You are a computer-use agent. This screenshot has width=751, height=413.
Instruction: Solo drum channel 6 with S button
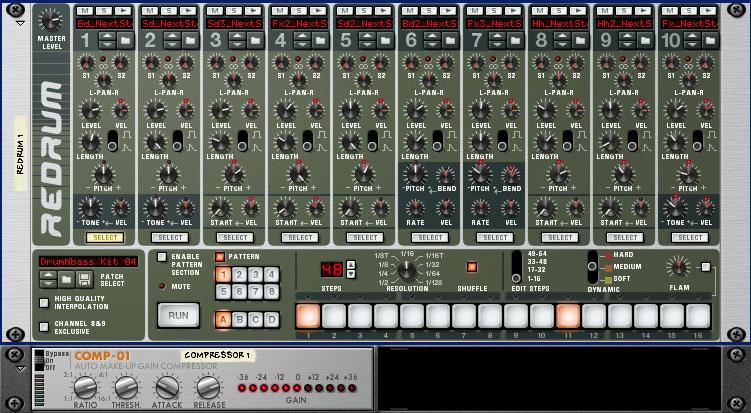coord(429,11)
